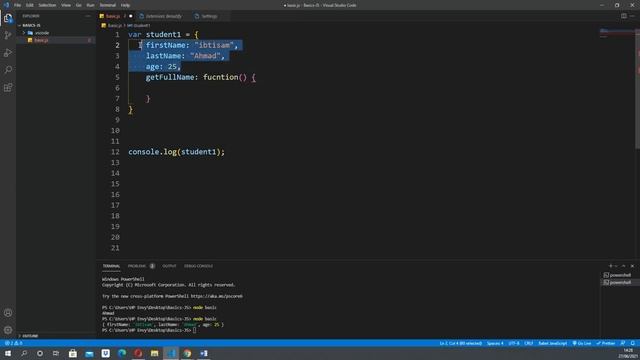Open the Search view in the activity bar

coord(8,70)
